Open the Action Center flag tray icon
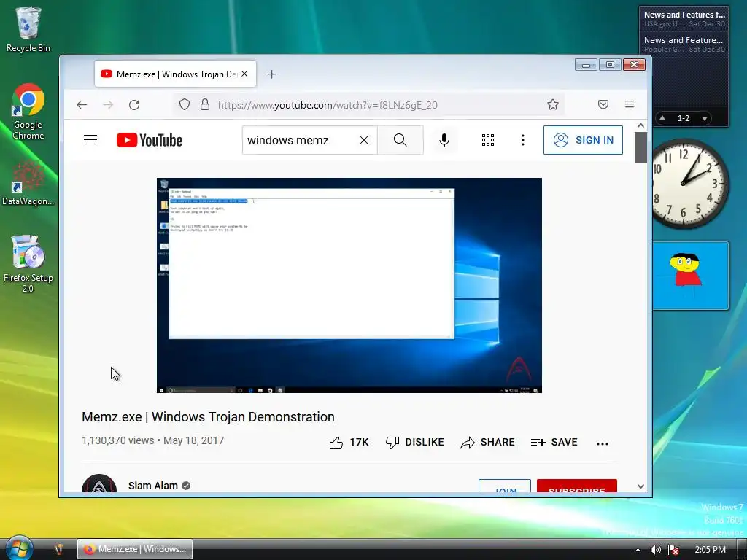The width and height of the screenshot is (747, 560). 673,550
